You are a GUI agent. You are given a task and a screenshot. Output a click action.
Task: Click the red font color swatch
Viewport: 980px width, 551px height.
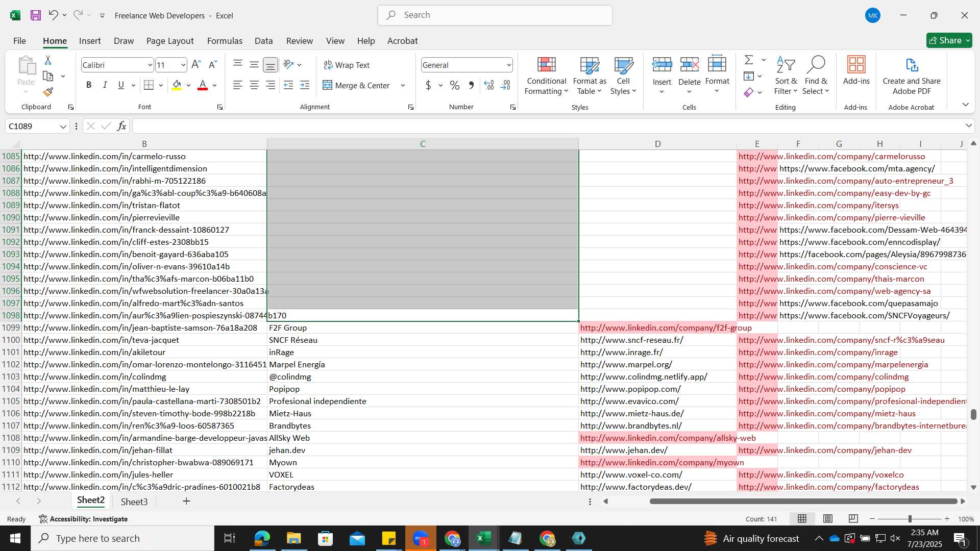pos(203,85)
